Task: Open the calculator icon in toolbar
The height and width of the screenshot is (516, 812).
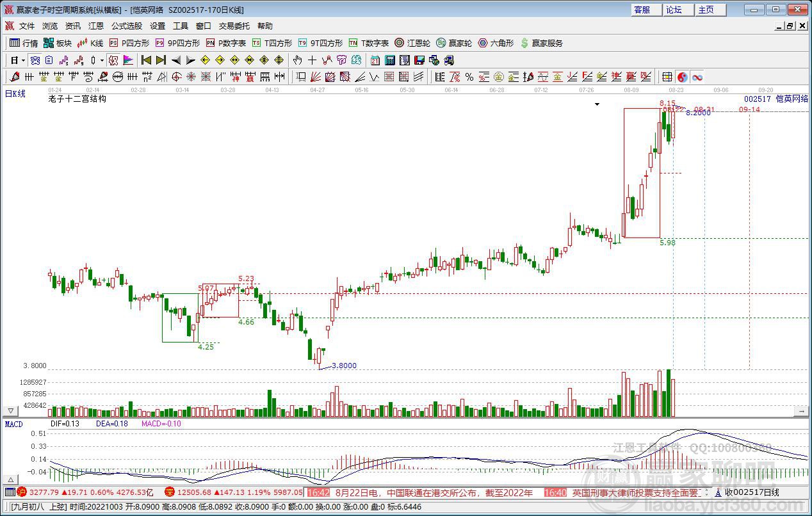Action: coord(389,60)
